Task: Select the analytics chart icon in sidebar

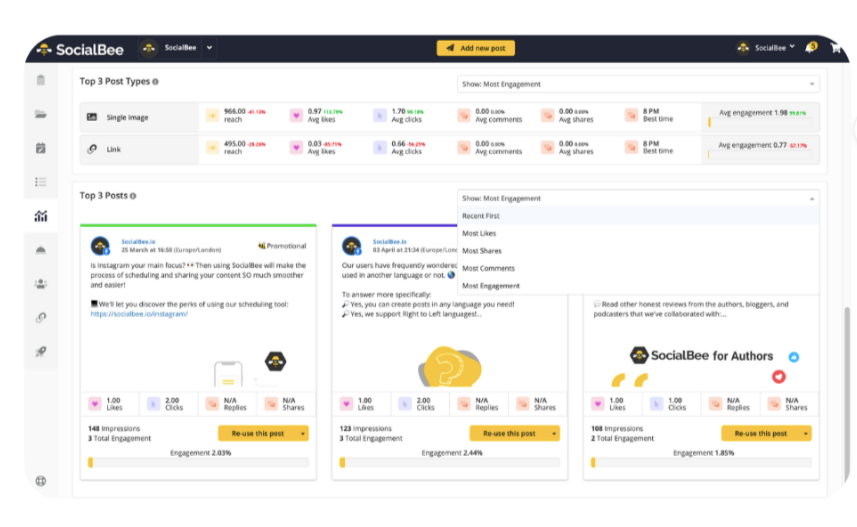Action: pos(40,216)
